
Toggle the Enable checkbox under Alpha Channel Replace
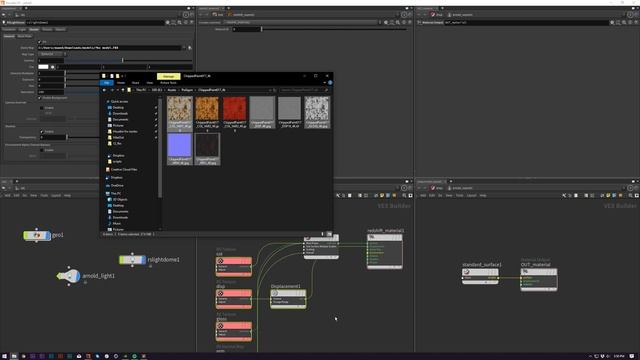coord(42,150)
